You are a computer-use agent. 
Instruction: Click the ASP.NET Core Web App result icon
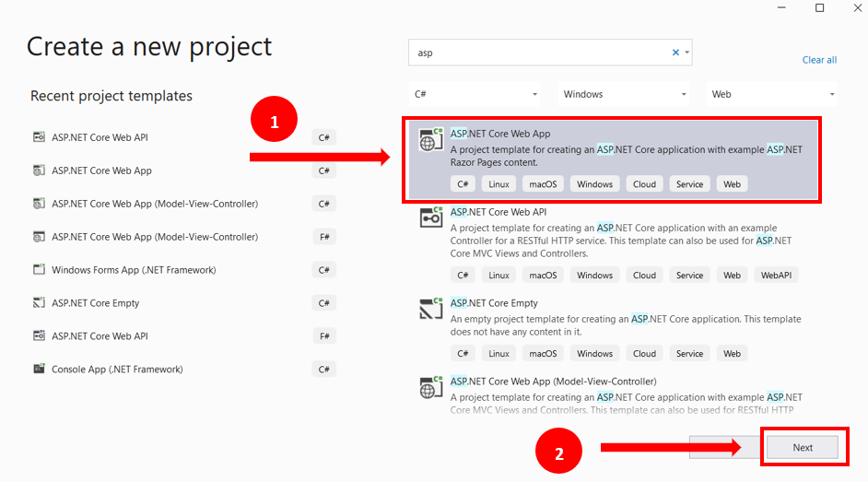(x=430, y=139)
